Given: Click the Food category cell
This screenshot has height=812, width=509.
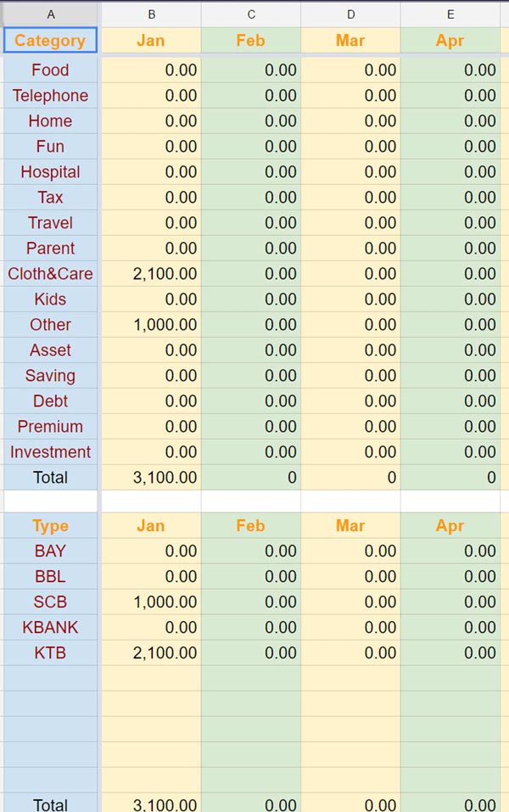Looking at the screenshot, I should click(x=50, y=70).
